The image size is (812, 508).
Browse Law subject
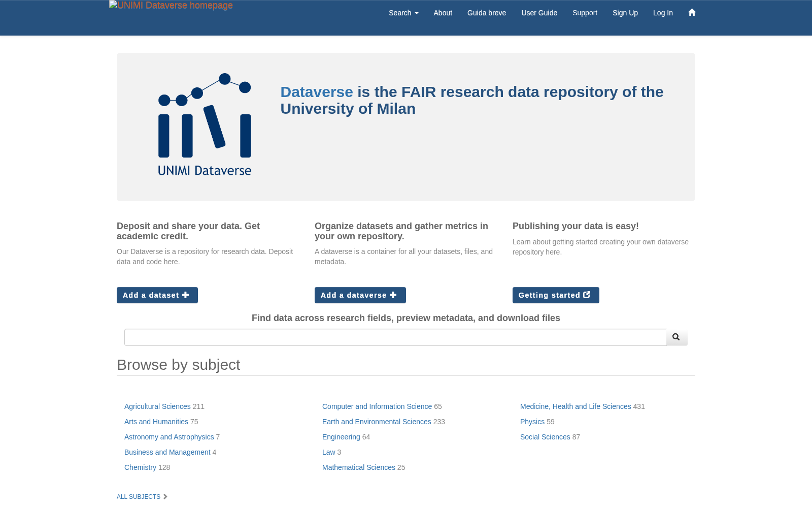[328, 452]
